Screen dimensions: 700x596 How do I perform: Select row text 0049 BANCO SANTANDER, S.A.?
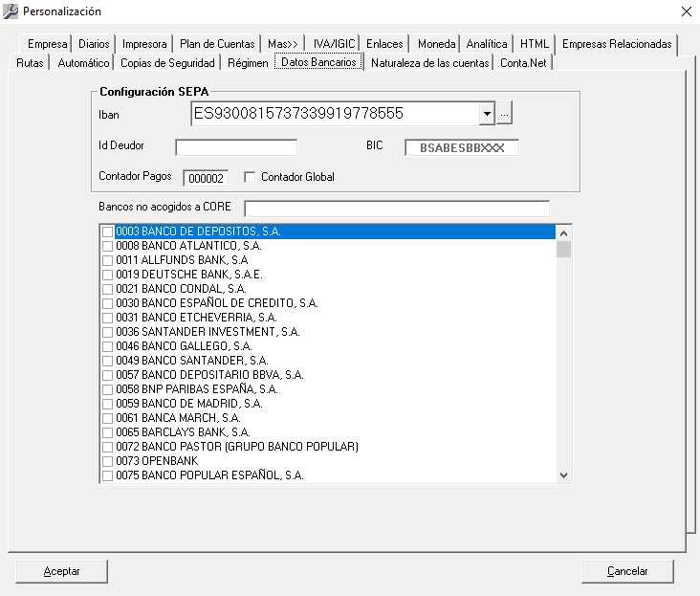pos(192,361)
